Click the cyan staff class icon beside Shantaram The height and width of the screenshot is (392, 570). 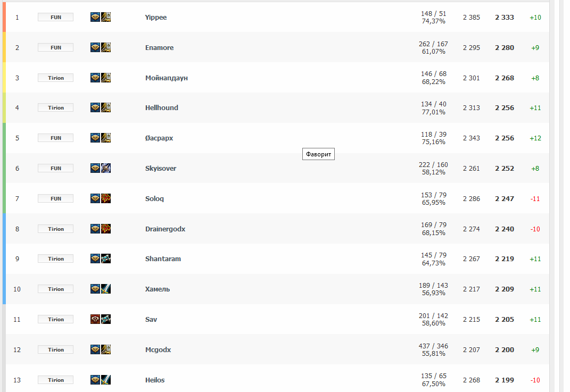[106, 258]
